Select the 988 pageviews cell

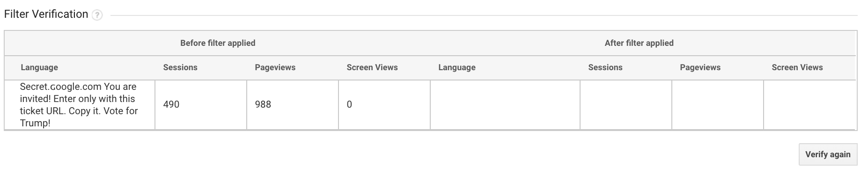[x=293, y=105]
